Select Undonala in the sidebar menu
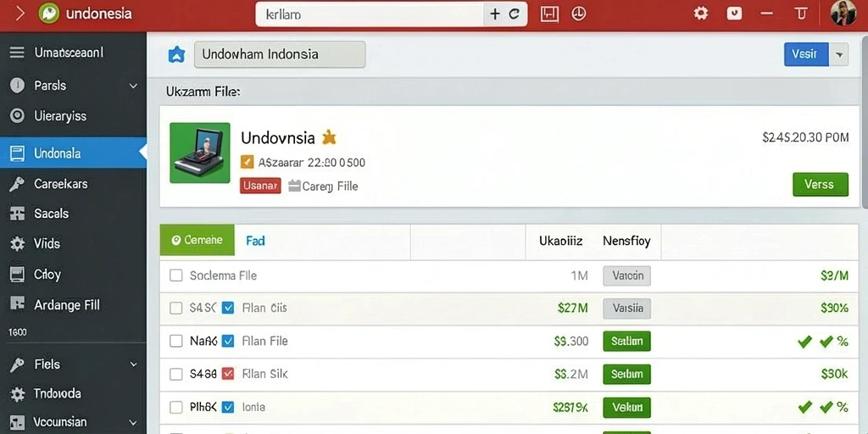Image resolution: width=868 pixels, height=434 pixels. point(73,153)
